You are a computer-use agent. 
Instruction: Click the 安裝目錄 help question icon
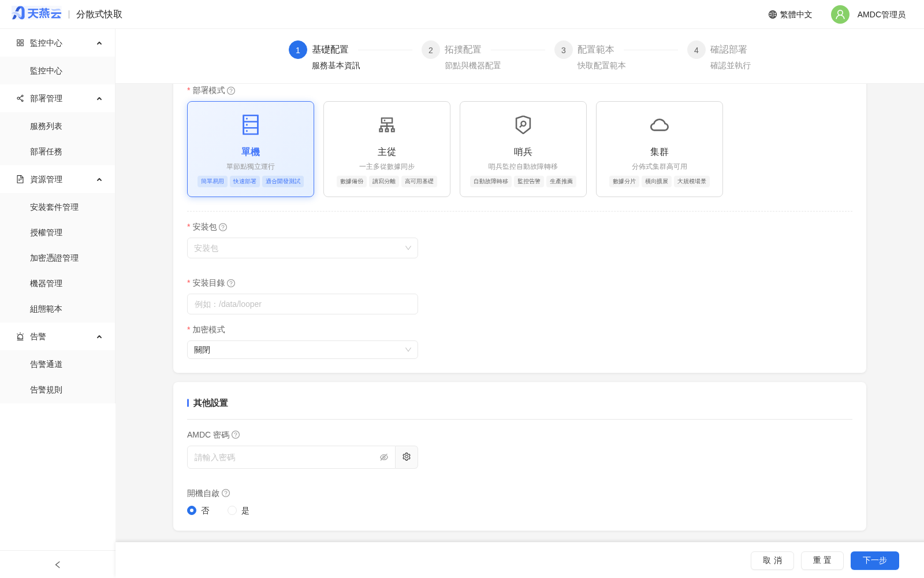231,283
